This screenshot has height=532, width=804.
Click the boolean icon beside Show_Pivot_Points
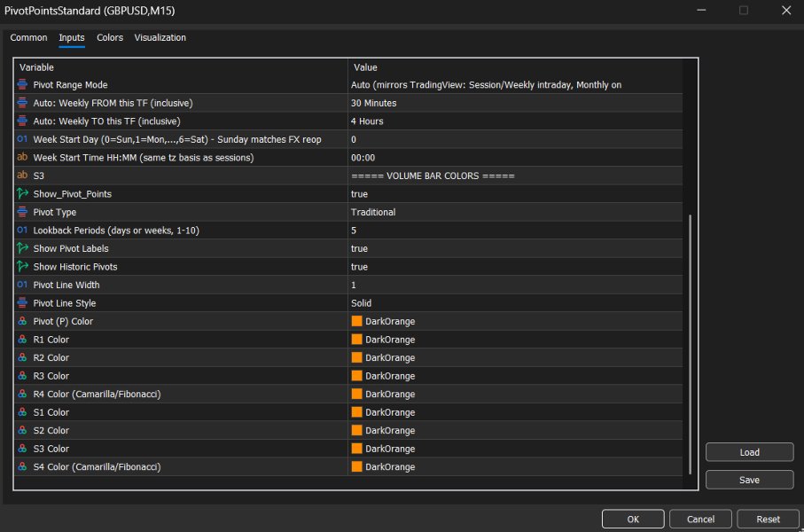point(22,193)
